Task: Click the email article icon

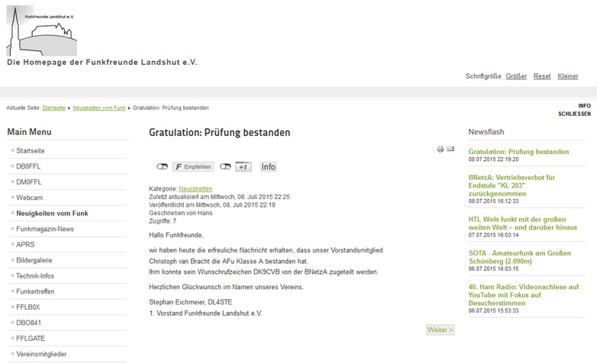Action: pos(450,149)
